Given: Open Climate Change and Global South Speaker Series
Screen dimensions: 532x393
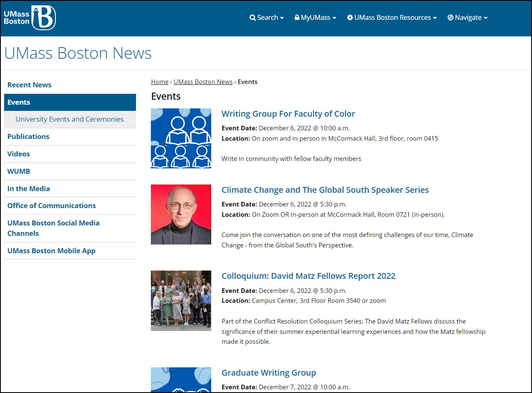Looking at the screenshot, I should 325,190.
